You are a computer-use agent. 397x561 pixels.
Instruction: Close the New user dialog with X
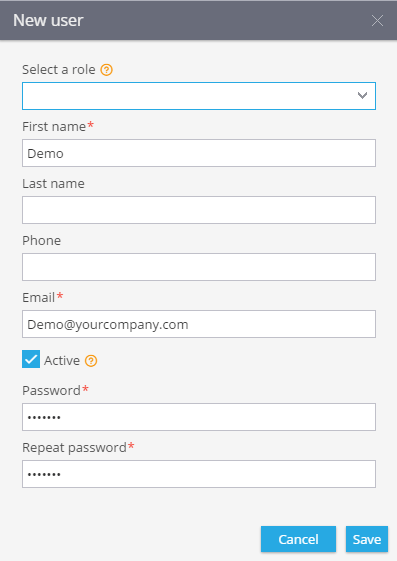(x=377, y=21)
